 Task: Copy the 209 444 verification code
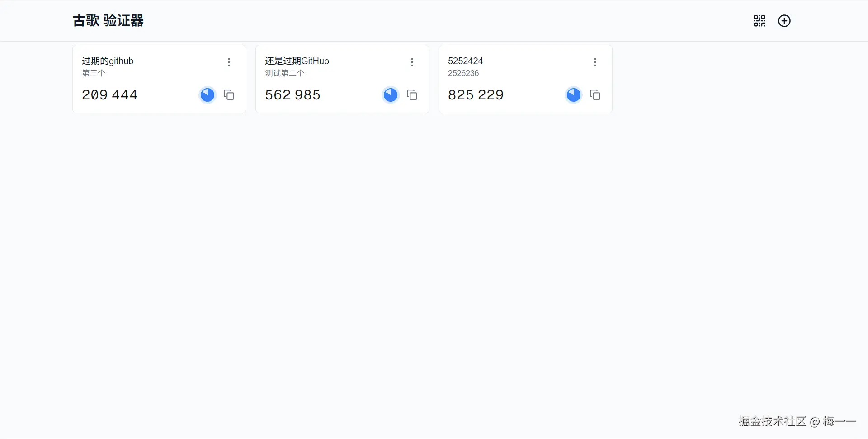pos(229,95)
